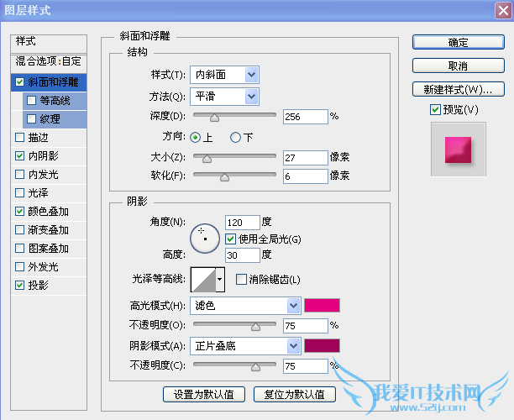Image resolution: width=514 pixels, height=420 pixels.
Task: Click the 角度 angle value field
Action: point(243,223)
